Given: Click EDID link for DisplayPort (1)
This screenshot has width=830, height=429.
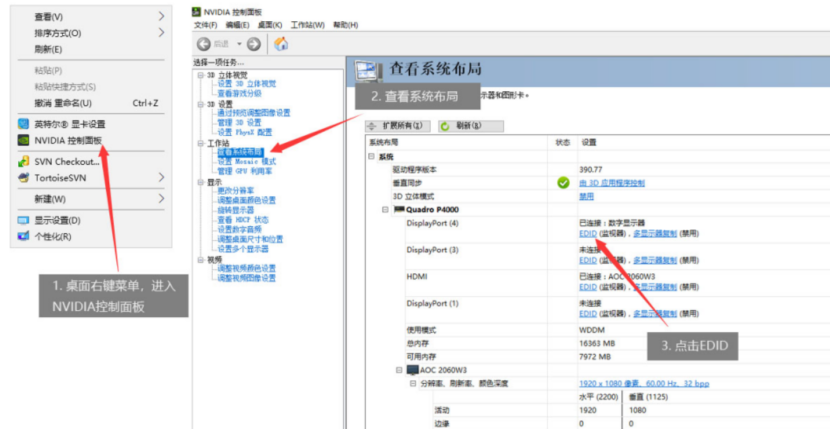Looking at the screenshot, I should [x=588, y=314].
